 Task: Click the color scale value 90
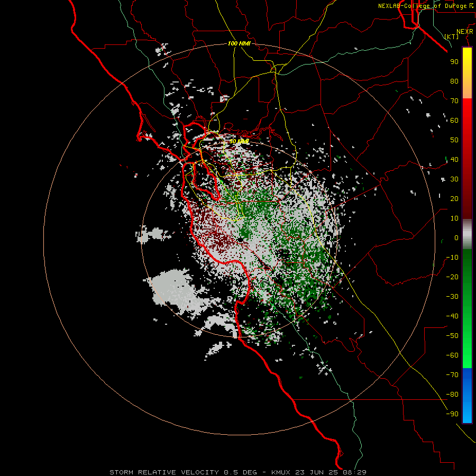coord(454,62)
